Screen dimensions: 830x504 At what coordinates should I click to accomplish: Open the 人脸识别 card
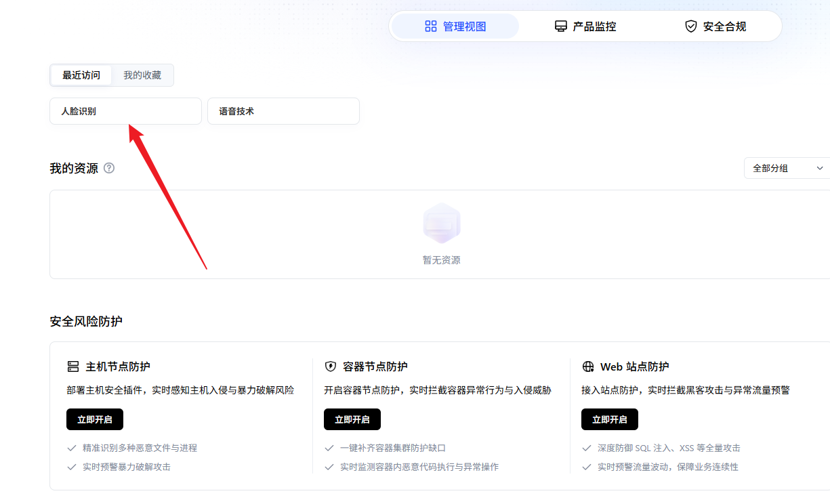point(125,111)
